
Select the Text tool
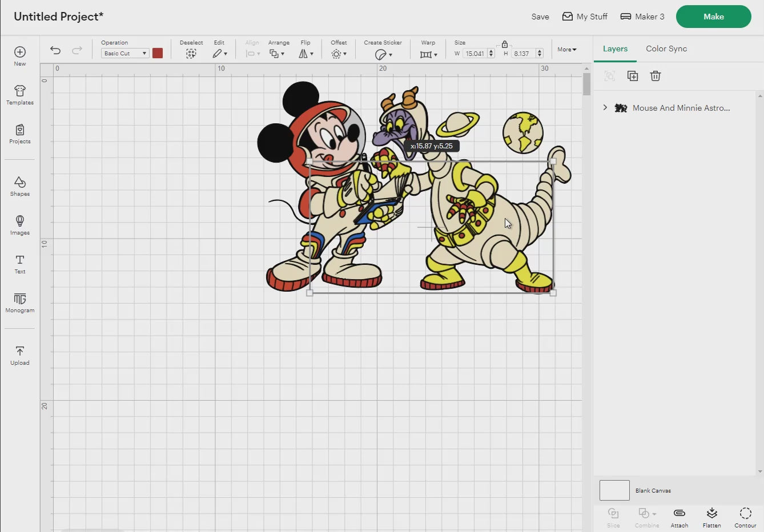pos(20,264)
